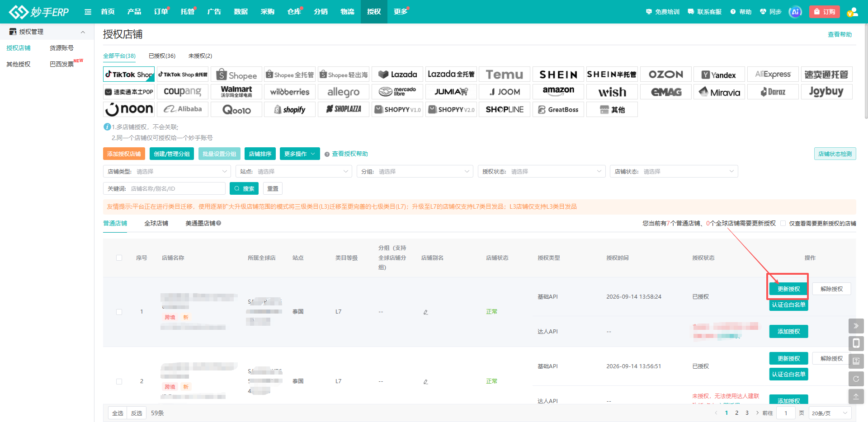The width and height of the screenshot is (868, 422).
Task: Select the Walmart platform logo
Action: (236, 92)
